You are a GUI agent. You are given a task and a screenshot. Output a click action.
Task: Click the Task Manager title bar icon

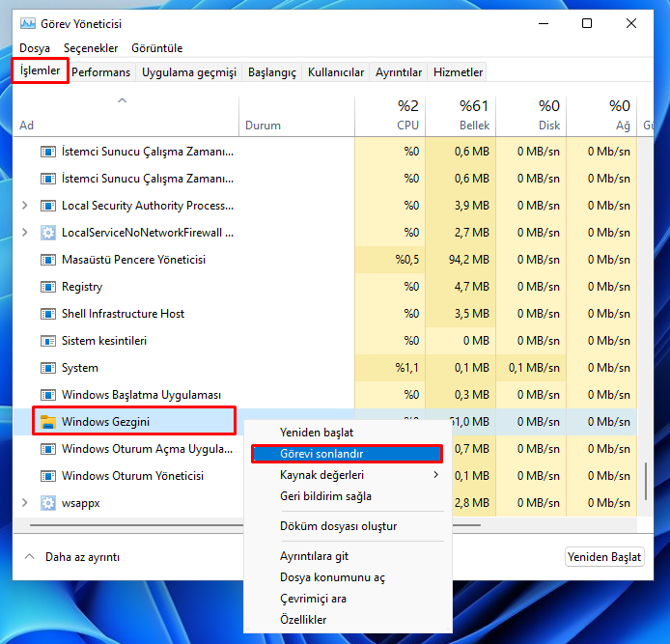[x=28, y=23]
